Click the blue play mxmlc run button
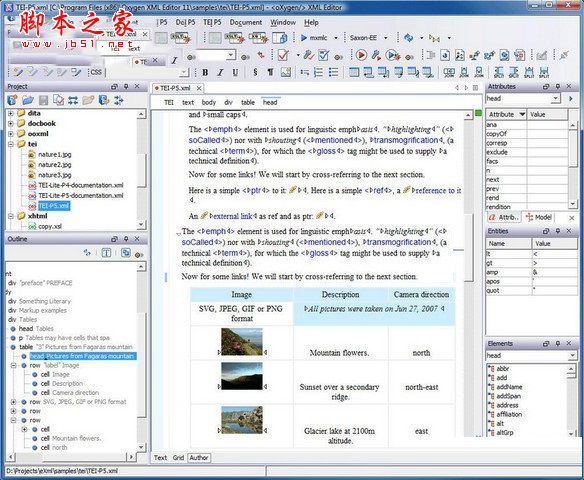The width and height of the screenshot is (584, 480). [304, 38]
